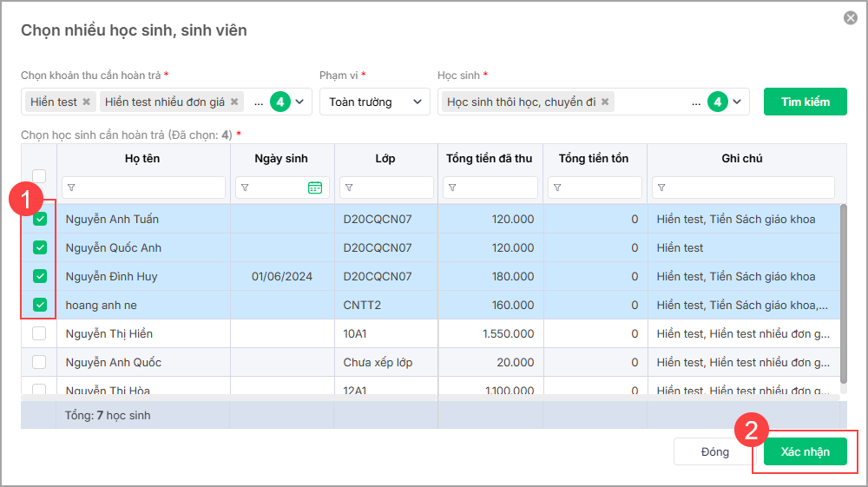Expand the Học sinh dropdown arrow
The image size is (868, 487).
coord(738,102)
